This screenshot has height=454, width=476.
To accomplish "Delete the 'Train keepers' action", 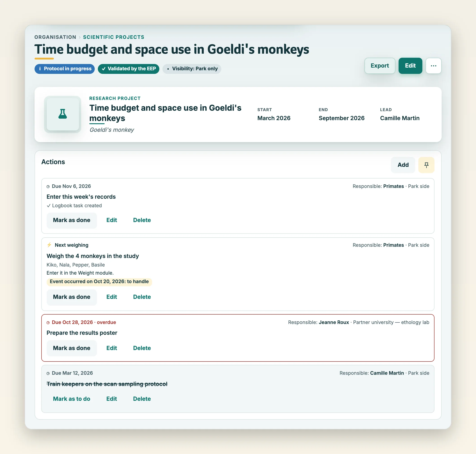I will point(142,399).
